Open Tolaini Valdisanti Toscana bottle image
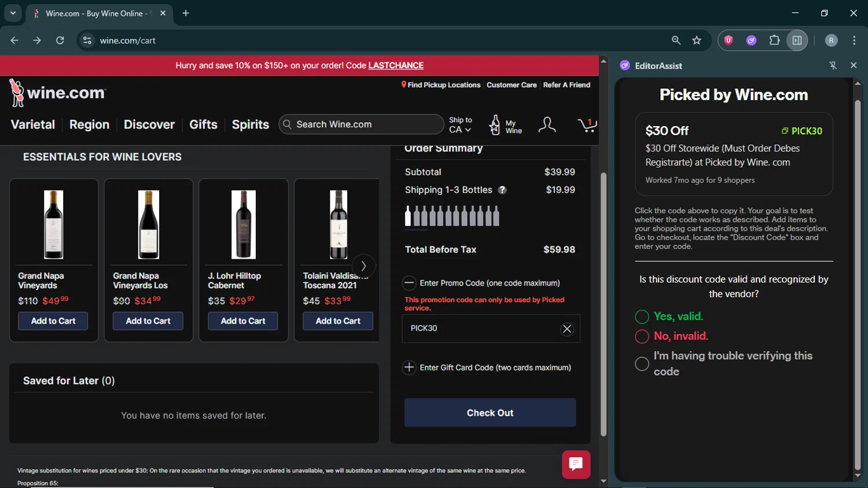868x488 pixels. point(339,225)
